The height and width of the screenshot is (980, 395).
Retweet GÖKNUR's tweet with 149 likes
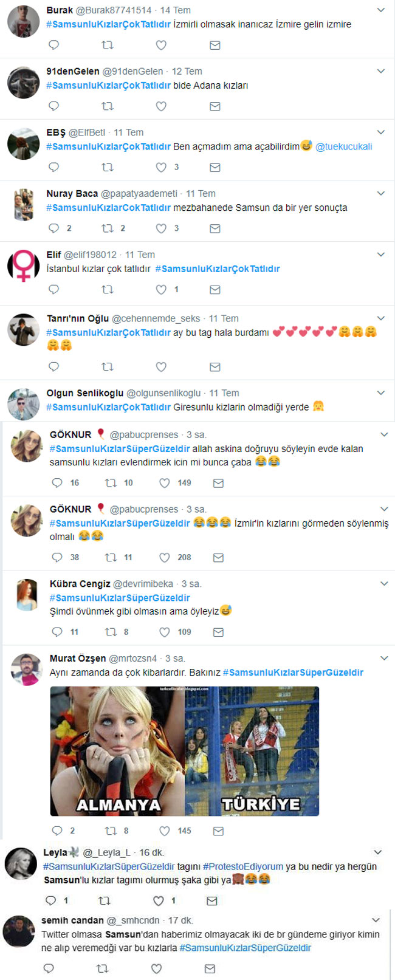click(111, 483)
